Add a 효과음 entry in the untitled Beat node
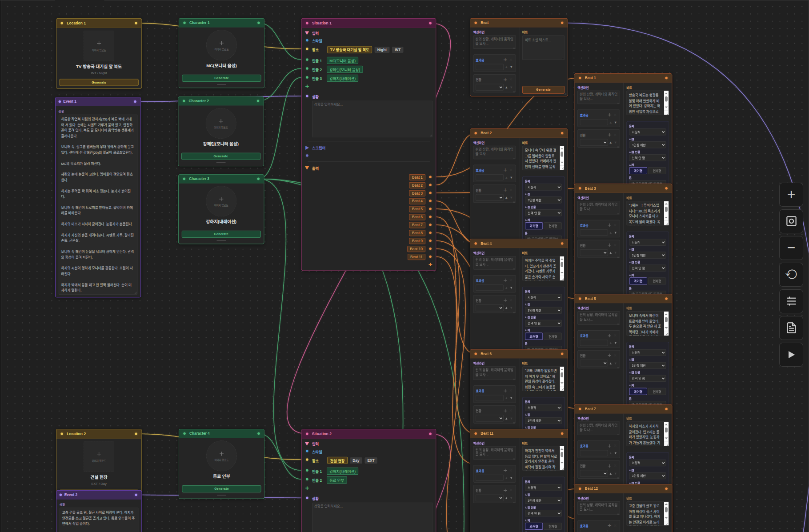This screenshot has width=809, height=532. [x=505, y=60]
